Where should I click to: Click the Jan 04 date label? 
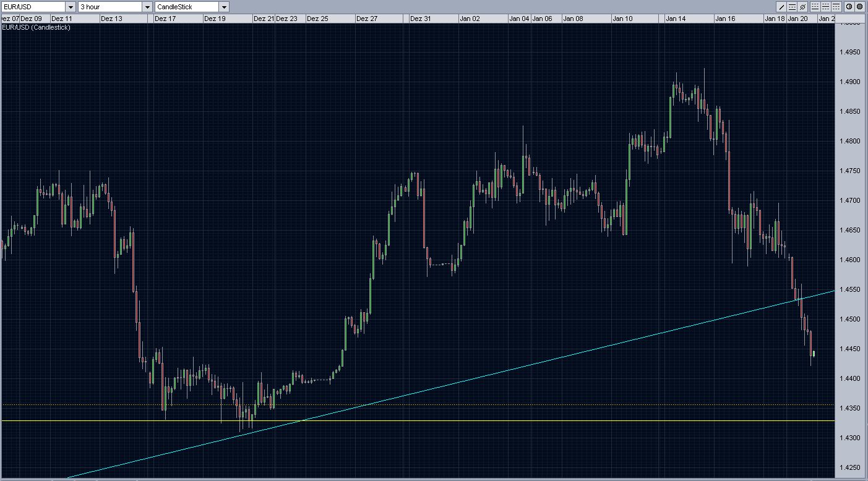pos(519,19)
